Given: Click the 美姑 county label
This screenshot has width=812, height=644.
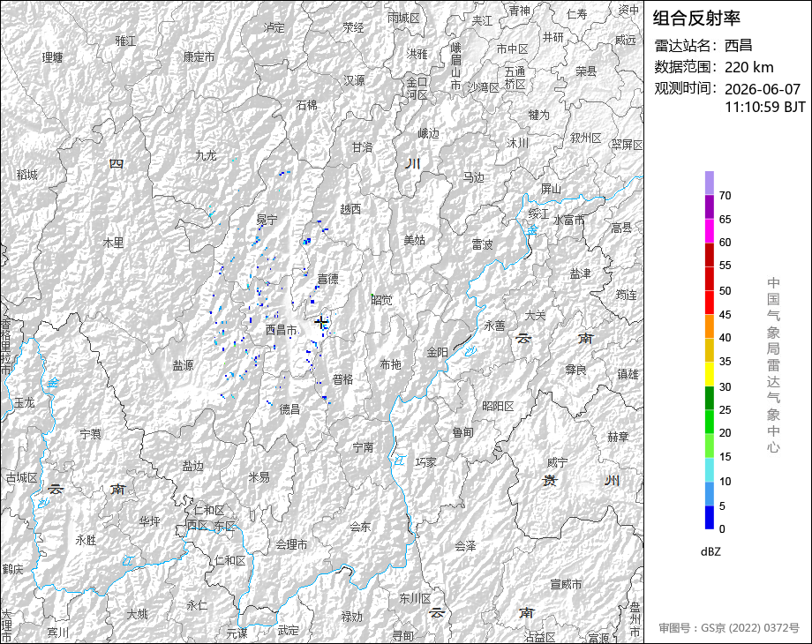Looking at the screenshot, I should pyautogui.click(x=414, y=240).
